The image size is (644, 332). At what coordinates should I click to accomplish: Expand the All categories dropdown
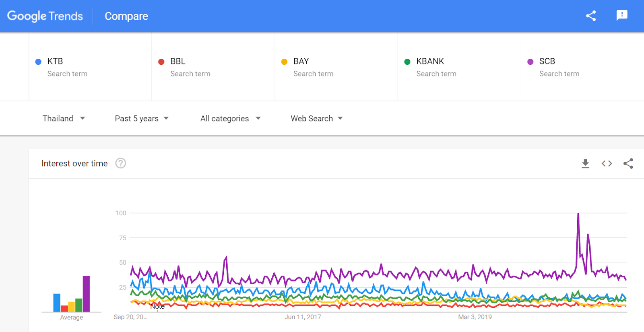point(230,118)
